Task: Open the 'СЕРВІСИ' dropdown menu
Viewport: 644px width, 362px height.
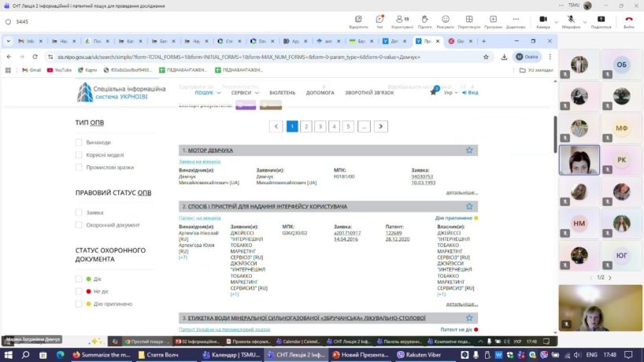Action: [244, 92]
